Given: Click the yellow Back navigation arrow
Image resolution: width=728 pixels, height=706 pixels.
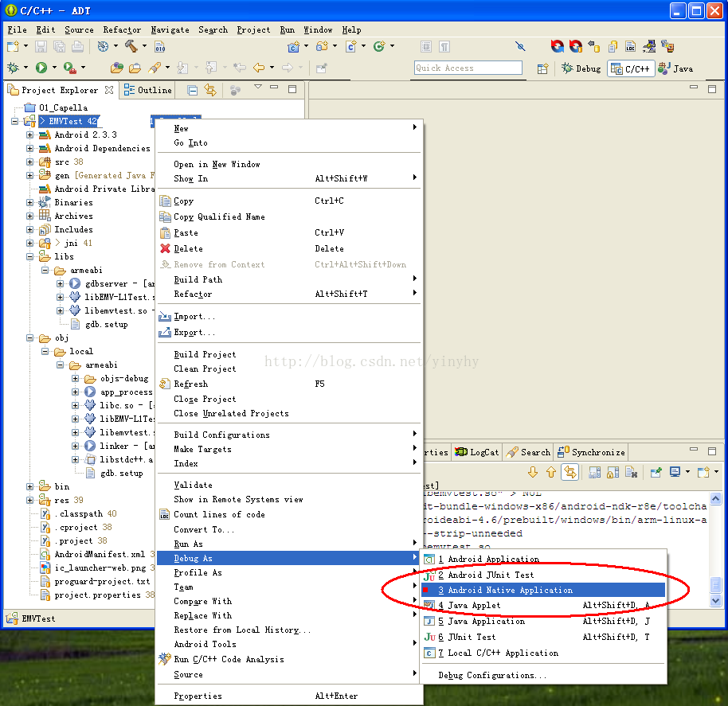Looking at the screenshot, I should coord(259,68).
